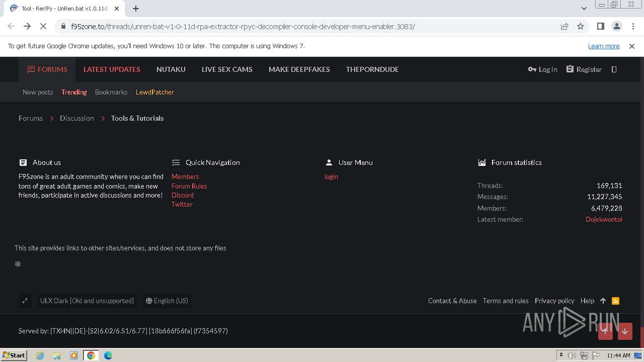Open the Help footer link
The height and width of the screenshot is (362, 644).
tap(587, 301)
